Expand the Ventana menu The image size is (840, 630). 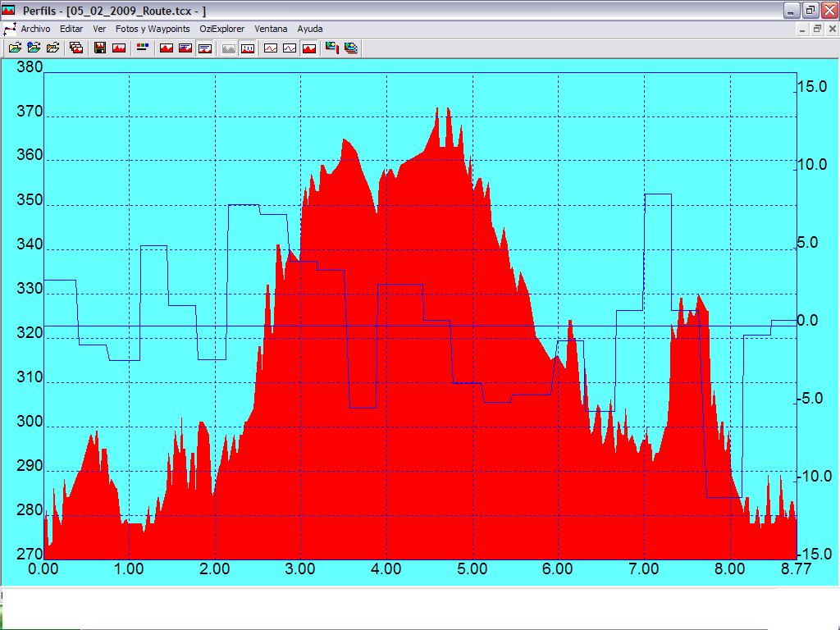(x=271, y=29)
